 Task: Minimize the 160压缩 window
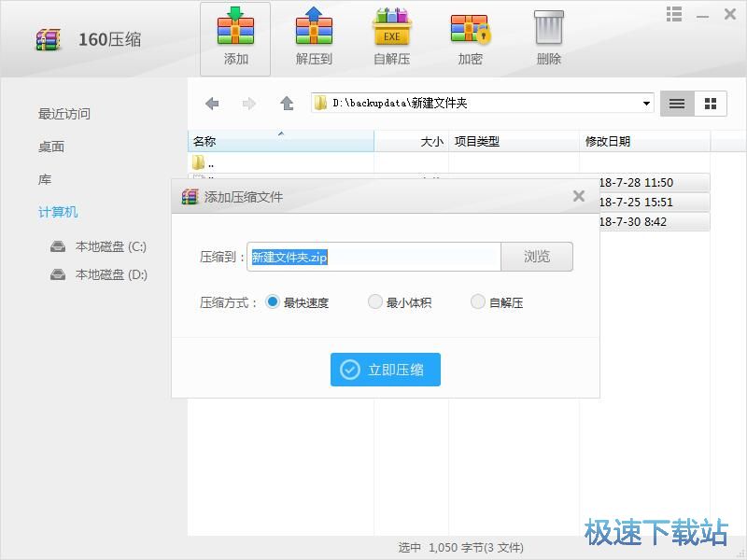pyautogui.click(x=702, y=16)
